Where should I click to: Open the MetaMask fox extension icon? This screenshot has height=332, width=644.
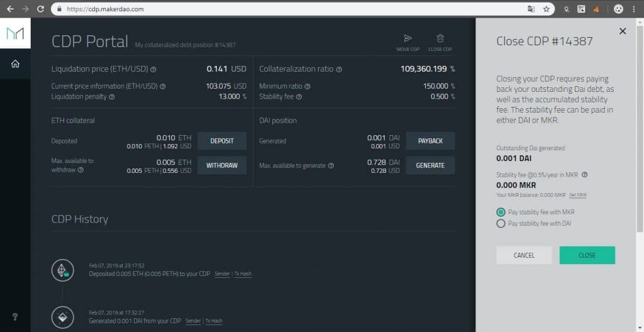coord(596,9)
